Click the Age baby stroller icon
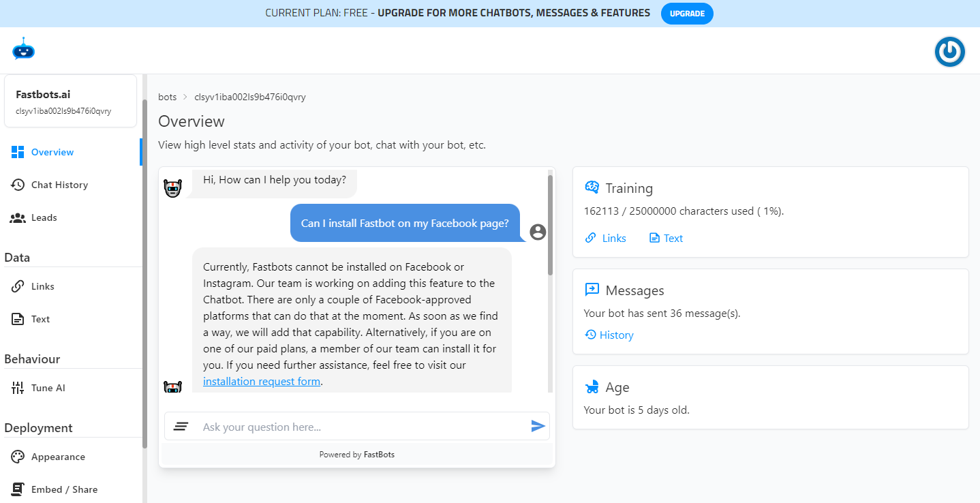The height and width of the screenshot is (503, 980). [592, 387]
